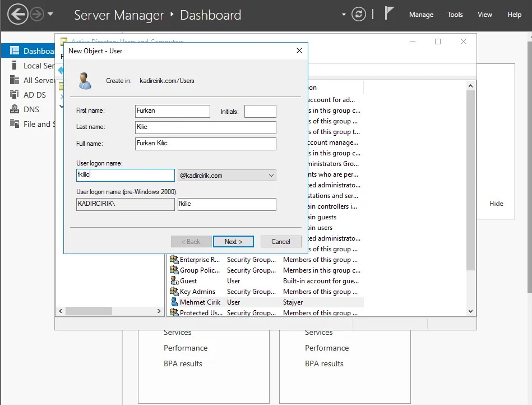
Task: Open the Manage menu
Action: click(421, 15)
